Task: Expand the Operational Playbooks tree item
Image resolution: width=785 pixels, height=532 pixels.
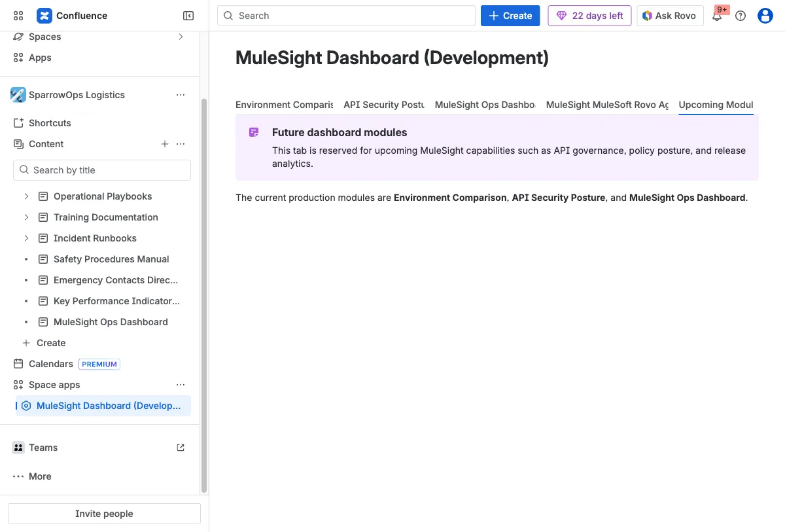Action: pyautogui.click(x=26, y=196)
